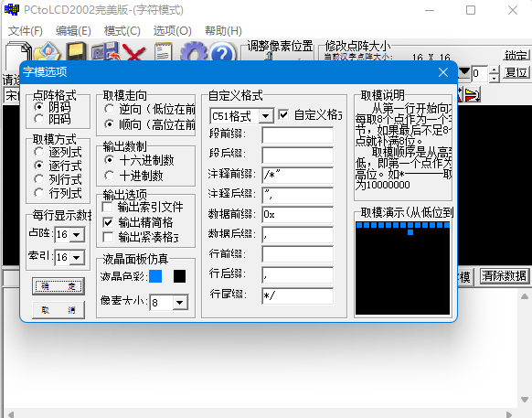This screenshot has height=418, width=532.
Task: Click the open file icon in the main toolbar
Action: pos(48,51)
